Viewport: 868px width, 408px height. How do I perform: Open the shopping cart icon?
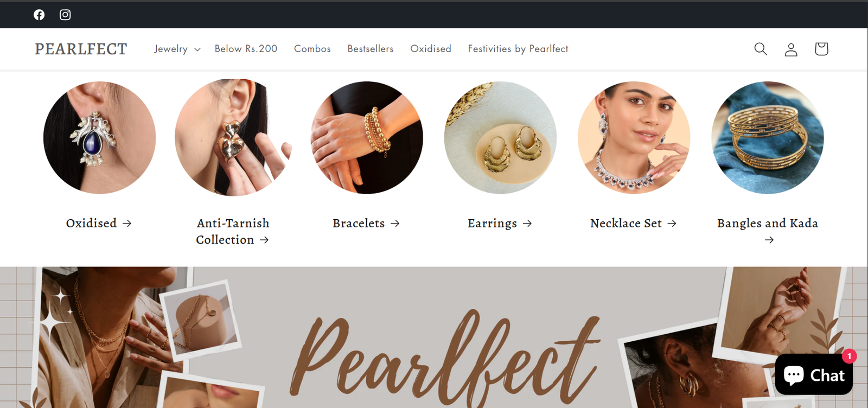pos(821,49)
